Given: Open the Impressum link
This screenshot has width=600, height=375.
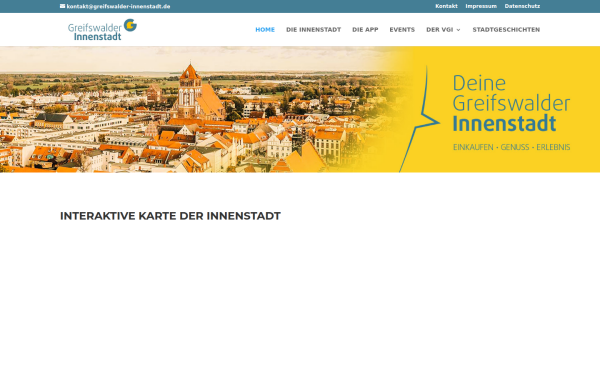Looking at the screenshot, I should [x=481, y=6].
